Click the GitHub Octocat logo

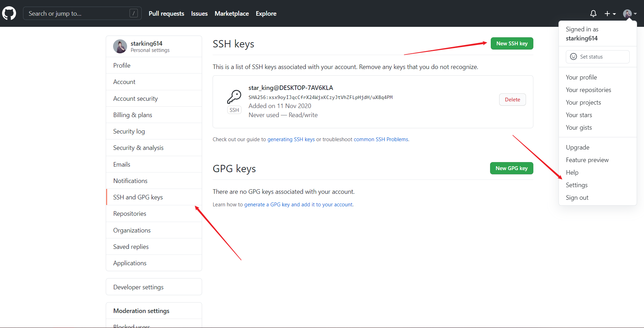click(x=9, y=14)
